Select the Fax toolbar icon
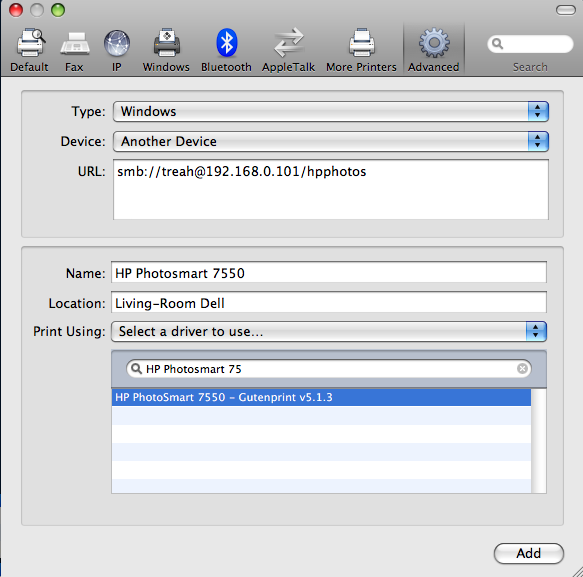The width and height of the screenshot is (583, 577). (74, 43)
